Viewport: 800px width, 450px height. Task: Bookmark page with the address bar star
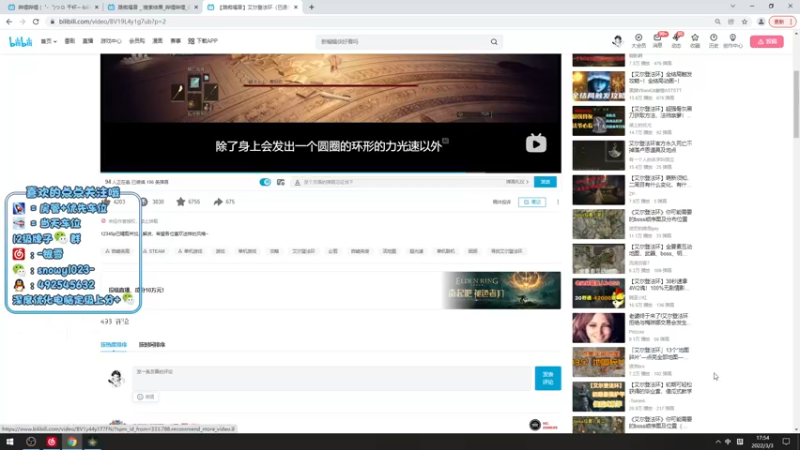tap(744, 21)
